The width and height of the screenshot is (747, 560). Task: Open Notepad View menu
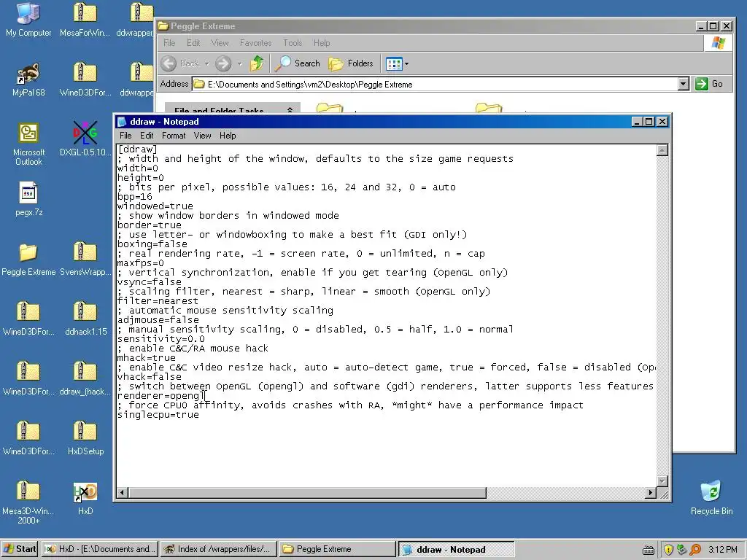pyautogui.click(x=202, y=136)
